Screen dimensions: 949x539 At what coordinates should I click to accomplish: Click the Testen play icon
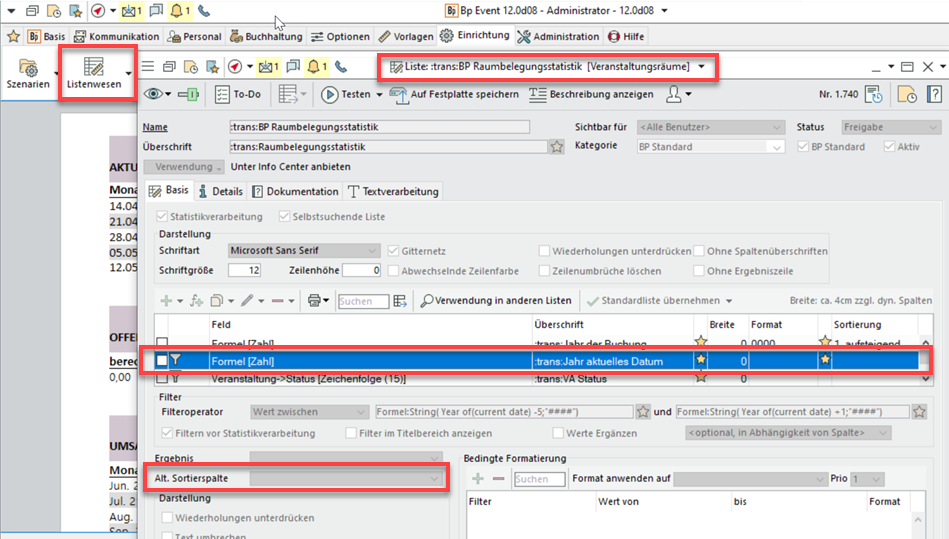pos(330,94)
